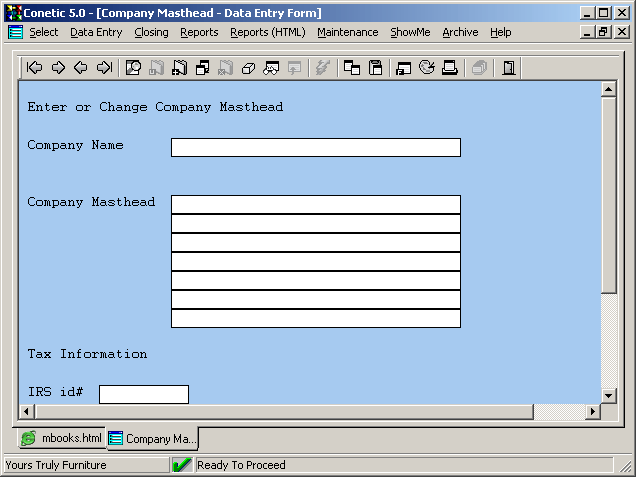The width and height of the screenshot is (636, 477).
Task: Switch to the mbooks.html tab
Action: tap(62, 438)
